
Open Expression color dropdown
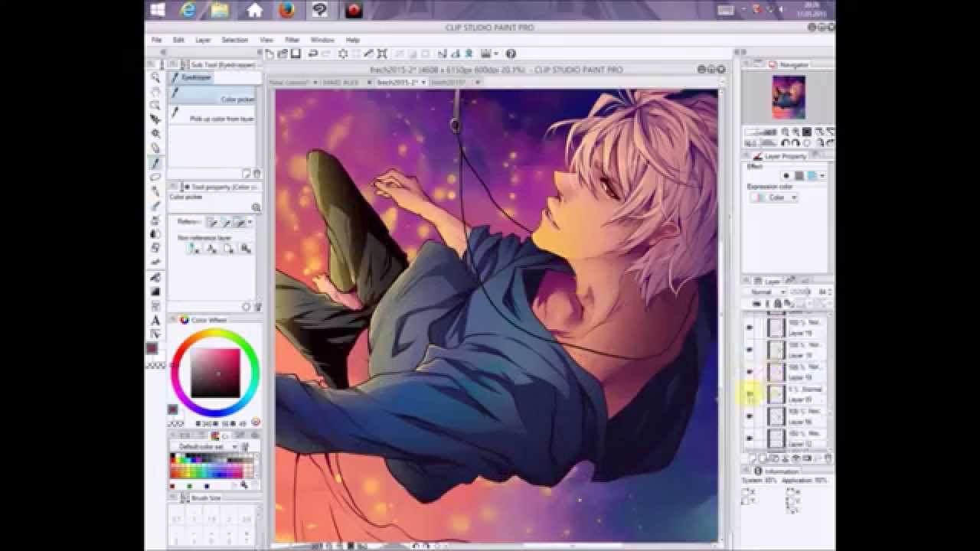tap(775, 197)
